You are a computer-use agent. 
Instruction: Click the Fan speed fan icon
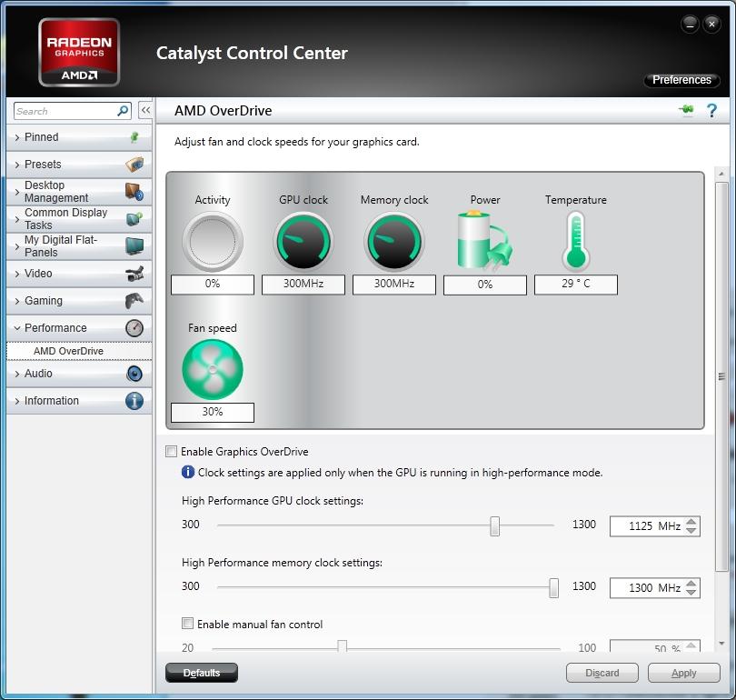click(213, 369)
